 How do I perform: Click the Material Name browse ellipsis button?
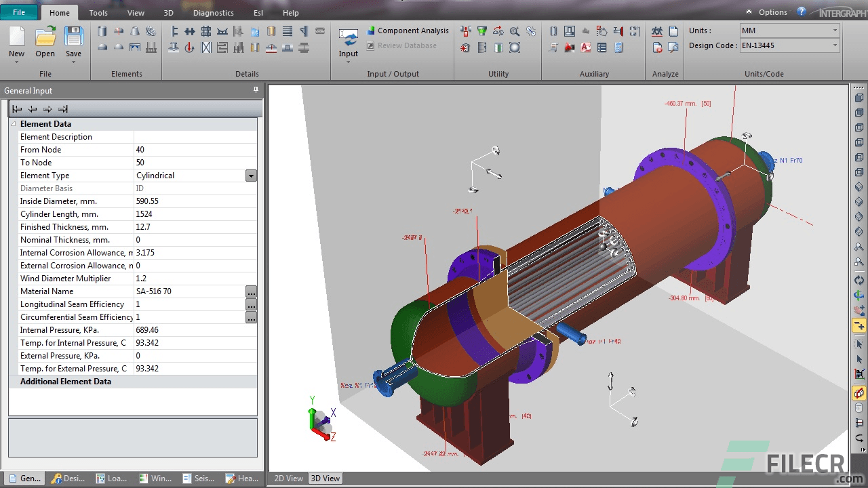point(251,291)
